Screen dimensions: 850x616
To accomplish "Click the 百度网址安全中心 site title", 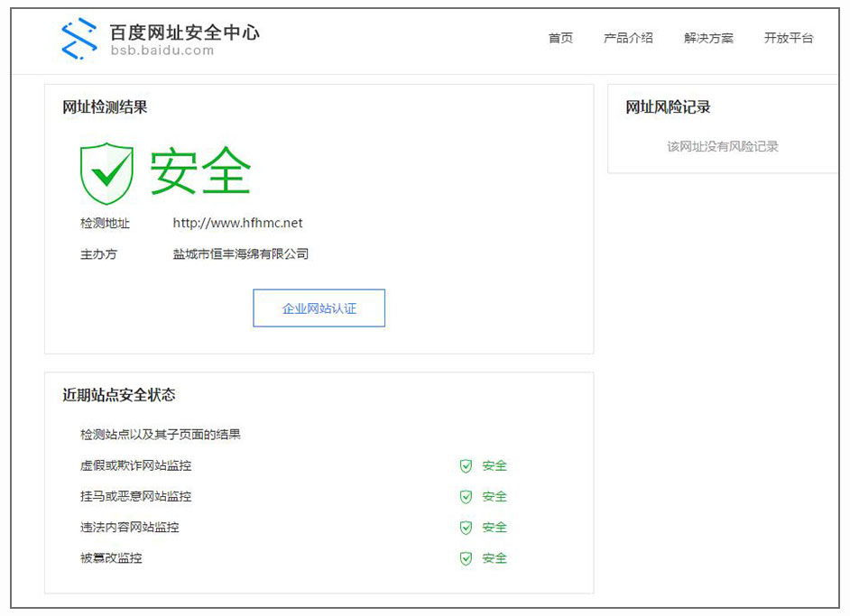I will [x=184, y=32].
